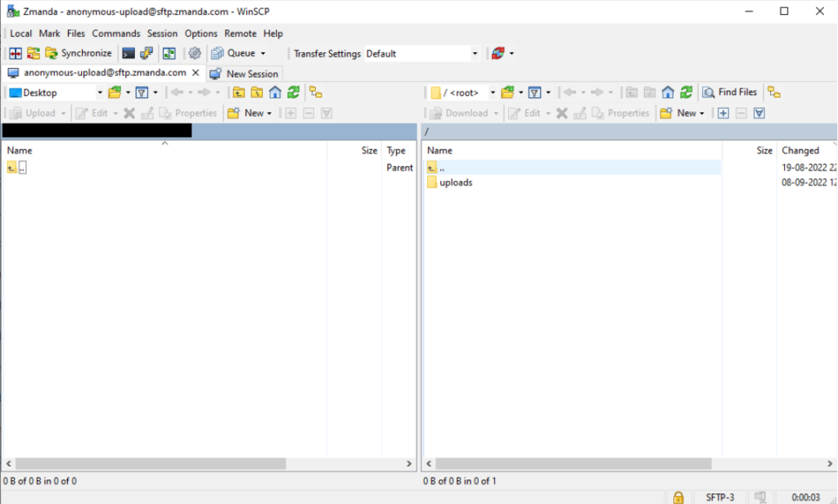
Task: Open the Files menu
Action: (76, 34)
